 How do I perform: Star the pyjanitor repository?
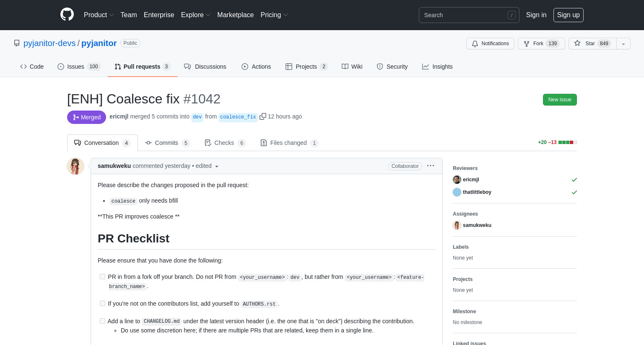(x=592, y=44)
